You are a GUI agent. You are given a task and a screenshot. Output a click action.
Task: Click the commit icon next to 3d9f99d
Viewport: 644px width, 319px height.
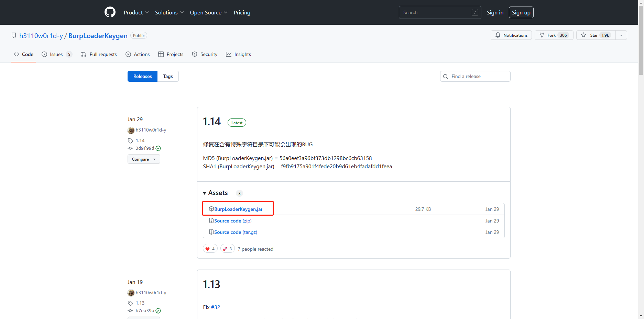(130, 148)
